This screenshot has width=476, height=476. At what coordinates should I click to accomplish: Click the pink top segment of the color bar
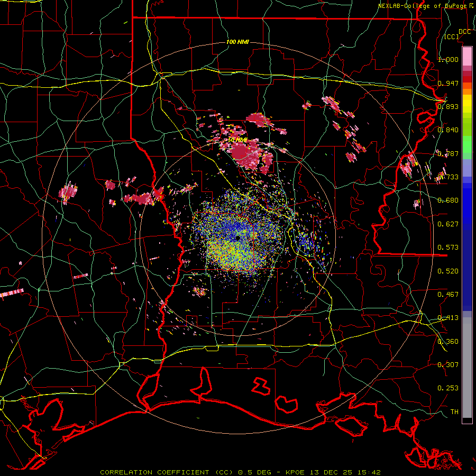coord(467,57)
